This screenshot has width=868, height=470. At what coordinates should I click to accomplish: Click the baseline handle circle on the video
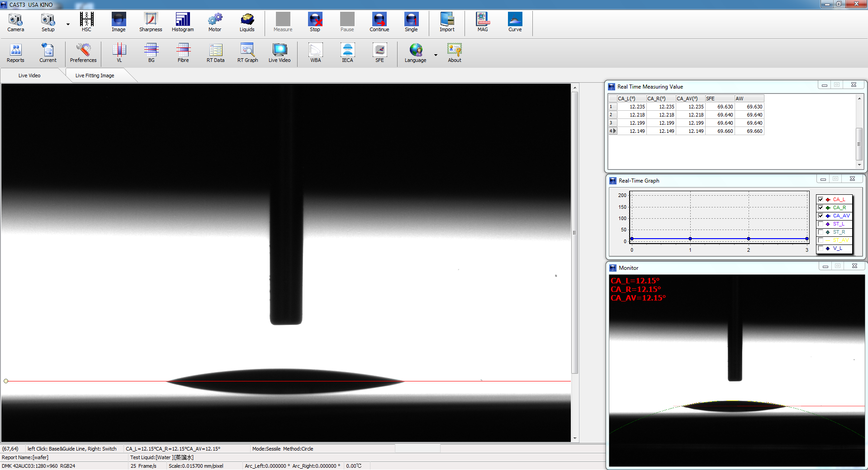coord(6,381)
